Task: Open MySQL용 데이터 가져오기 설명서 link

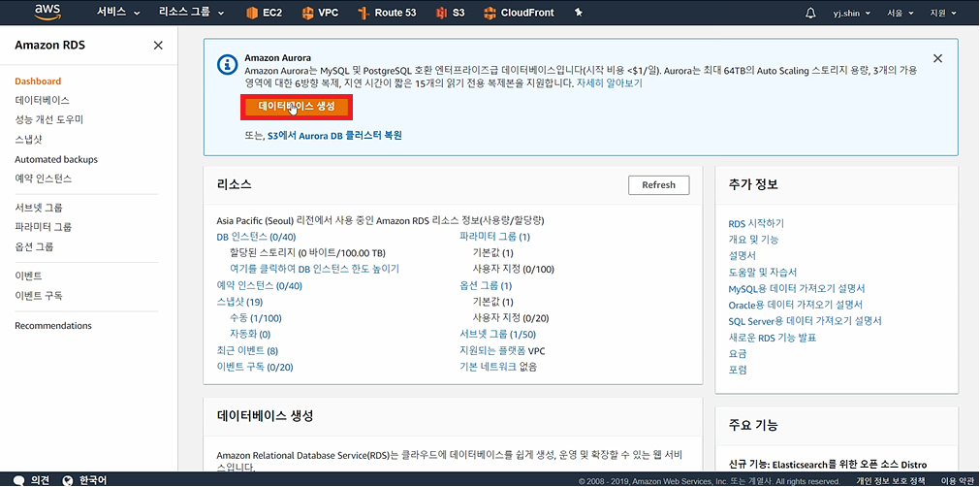Action: (797, 289)
